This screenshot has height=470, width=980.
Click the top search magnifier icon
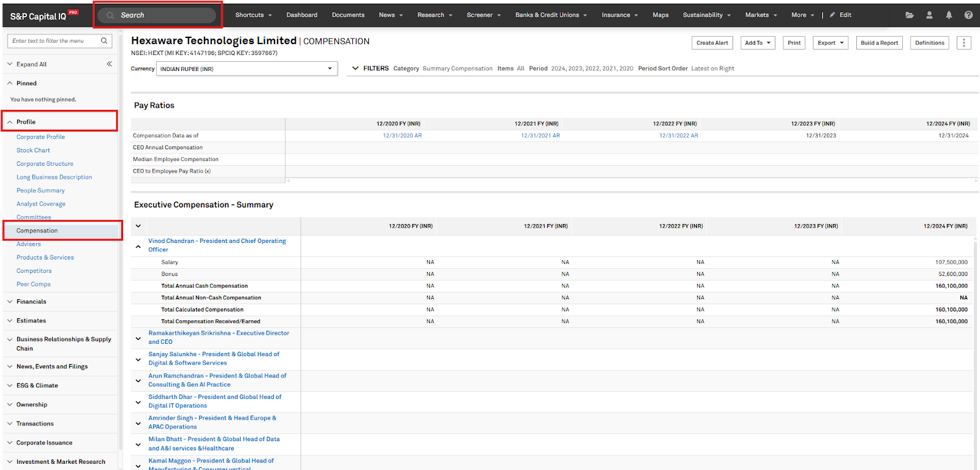click(110, 15)
